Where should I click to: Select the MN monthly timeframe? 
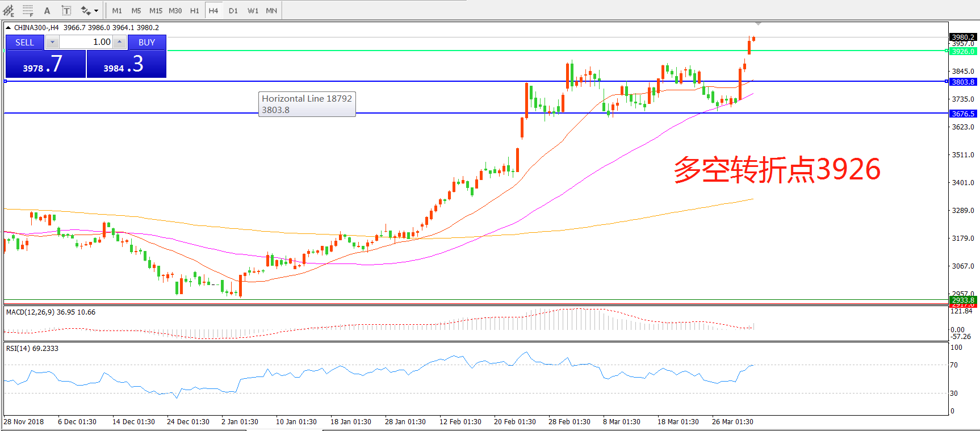pos(271,10)
